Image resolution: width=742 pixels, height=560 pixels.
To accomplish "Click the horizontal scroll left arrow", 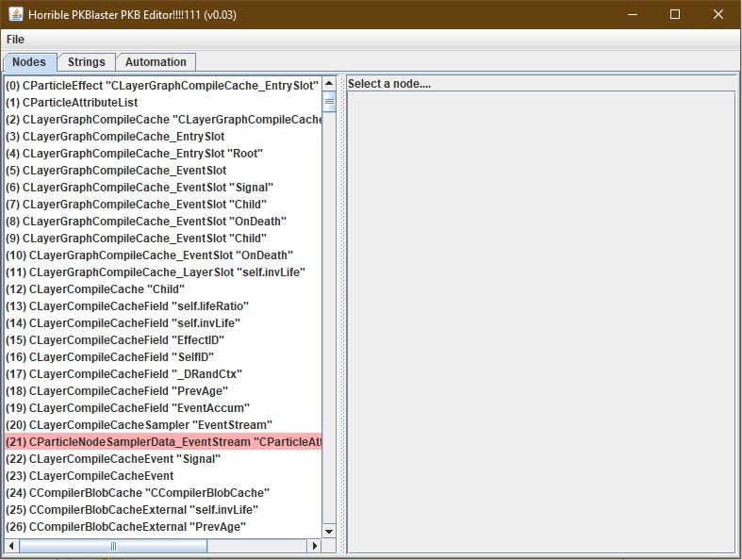I will click(11, 546).
